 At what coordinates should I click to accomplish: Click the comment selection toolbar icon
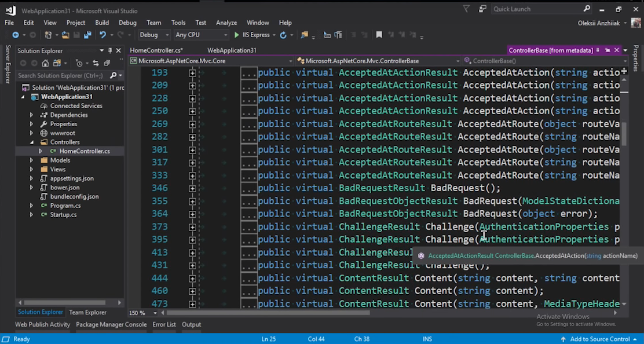pos(353,35)
